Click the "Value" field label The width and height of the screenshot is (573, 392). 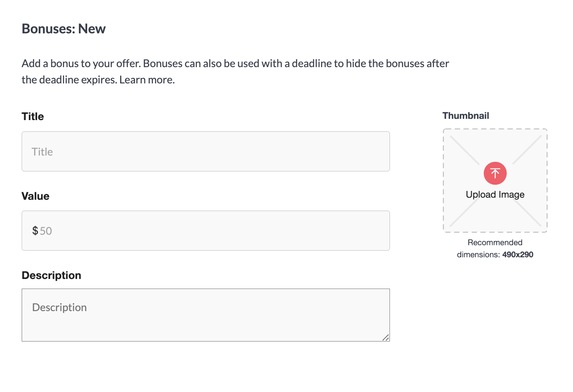click(x=35, y=196)
